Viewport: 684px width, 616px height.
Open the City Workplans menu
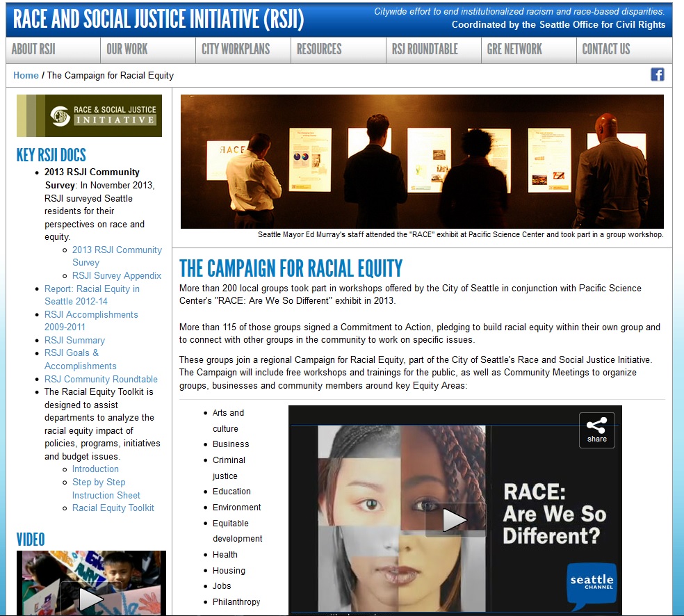[236, 49]
